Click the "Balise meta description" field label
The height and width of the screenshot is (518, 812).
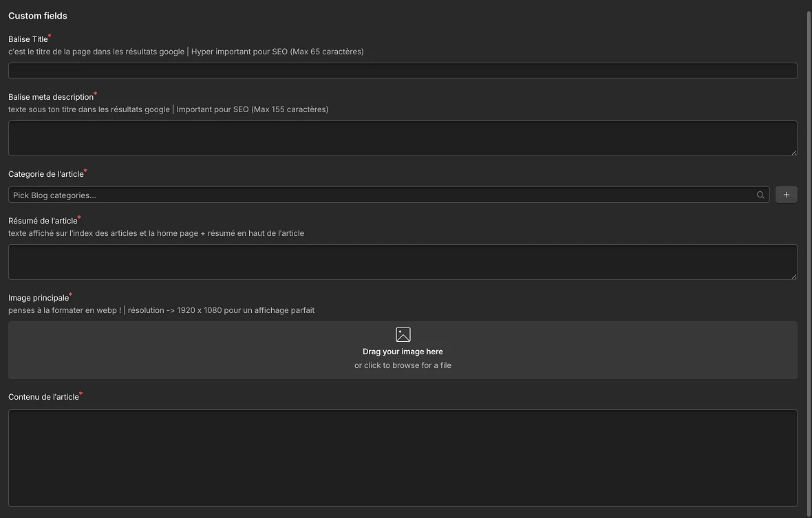pyautogui.click(x=51, y=96)
